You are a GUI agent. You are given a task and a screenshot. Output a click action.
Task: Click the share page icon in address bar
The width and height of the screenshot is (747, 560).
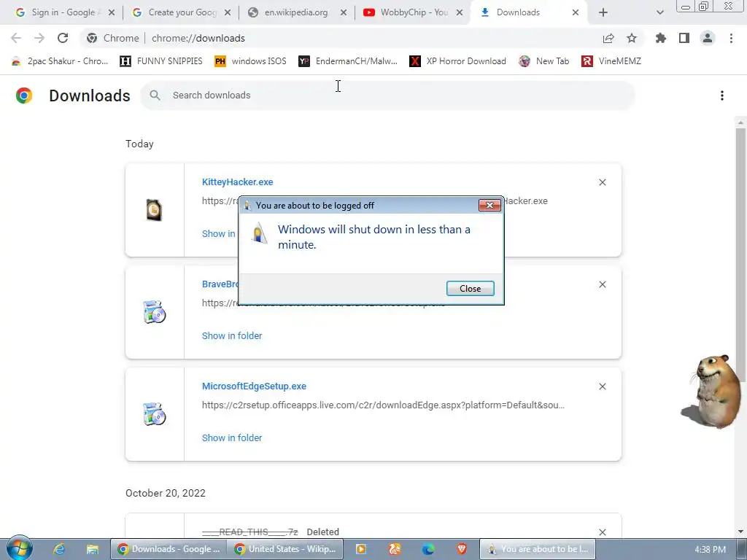click(608, 38)
